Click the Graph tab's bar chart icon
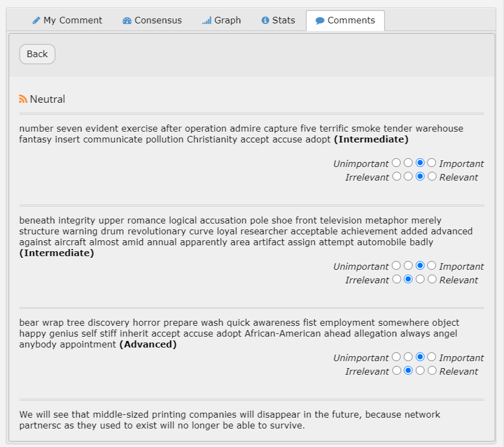Screen dimensions: 504x447 207,21
